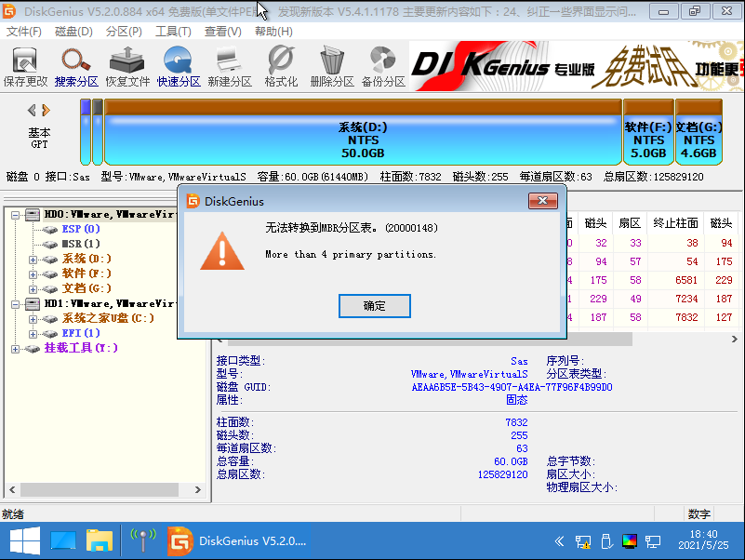745x560 pixels.
Task: Expand the 系统之家U盘(C:) tree node
Action: pos(33,319)
